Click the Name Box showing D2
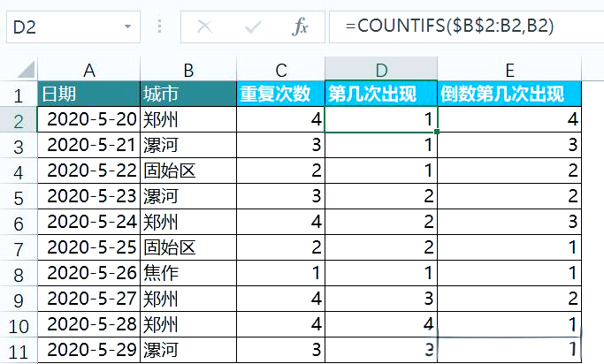This screenshot has width=604, height=364. click(73, 27)
